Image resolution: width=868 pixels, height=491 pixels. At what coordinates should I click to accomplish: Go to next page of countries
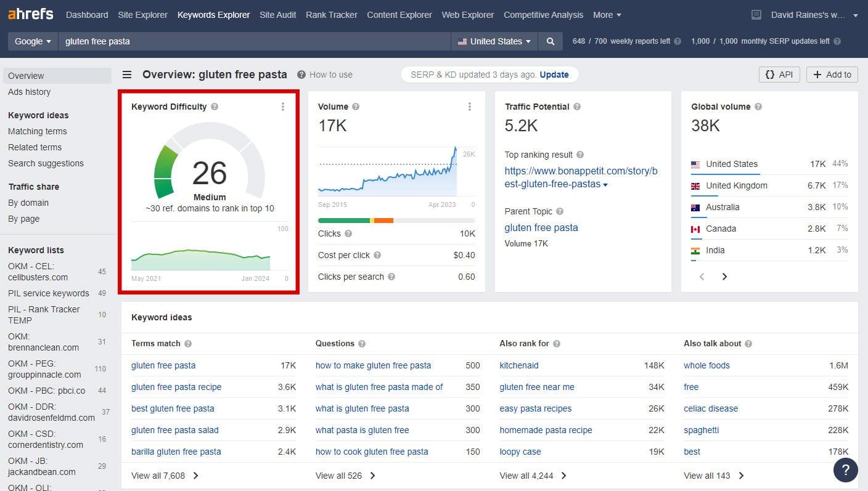pyautogui.click(x=724, y=277)
